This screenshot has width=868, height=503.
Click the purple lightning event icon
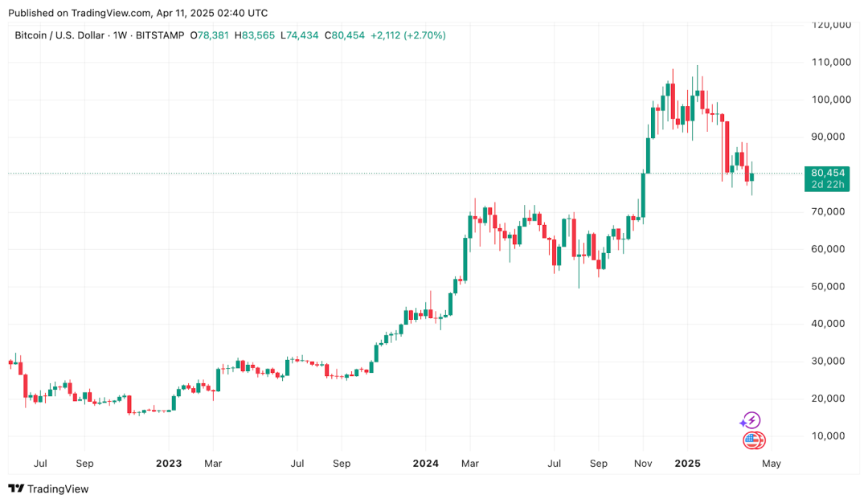pyautogui.click(x=751, y=420)
